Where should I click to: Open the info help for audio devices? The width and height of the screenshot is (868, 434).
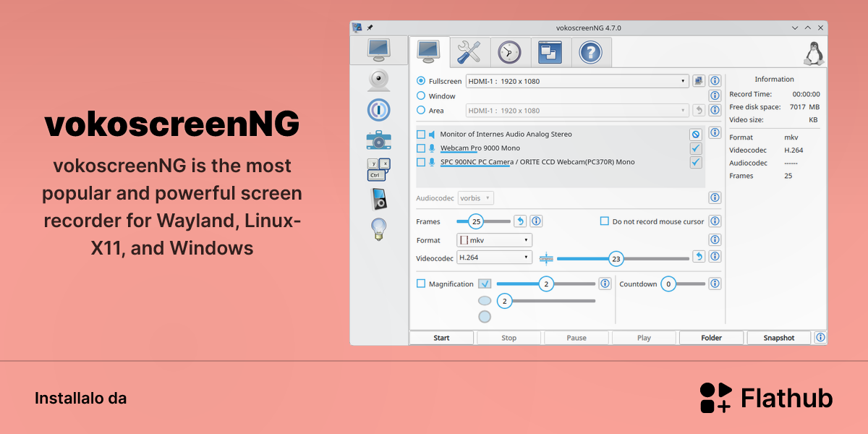tap(715, 132)
